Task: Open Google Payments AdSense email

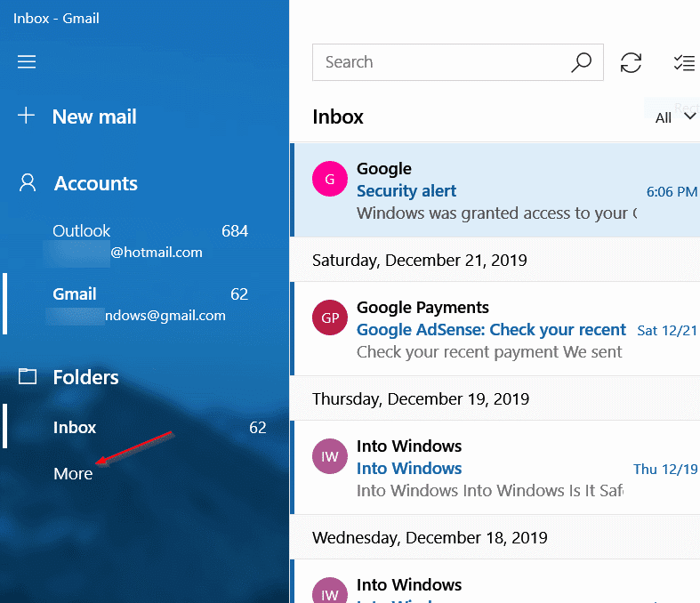Action: pyautogui.click(x=495, y=329)
